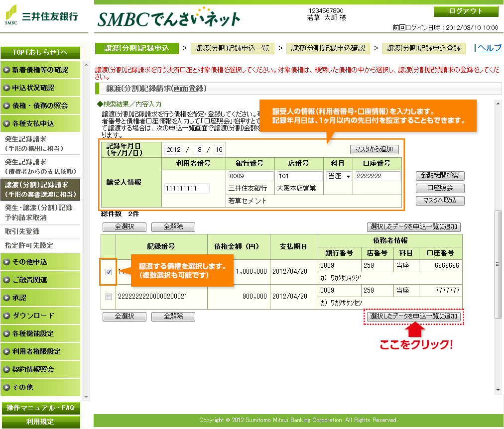
Task: Select 譲渡(分割)記録請求 sidebar item
Action: [40, 190]
